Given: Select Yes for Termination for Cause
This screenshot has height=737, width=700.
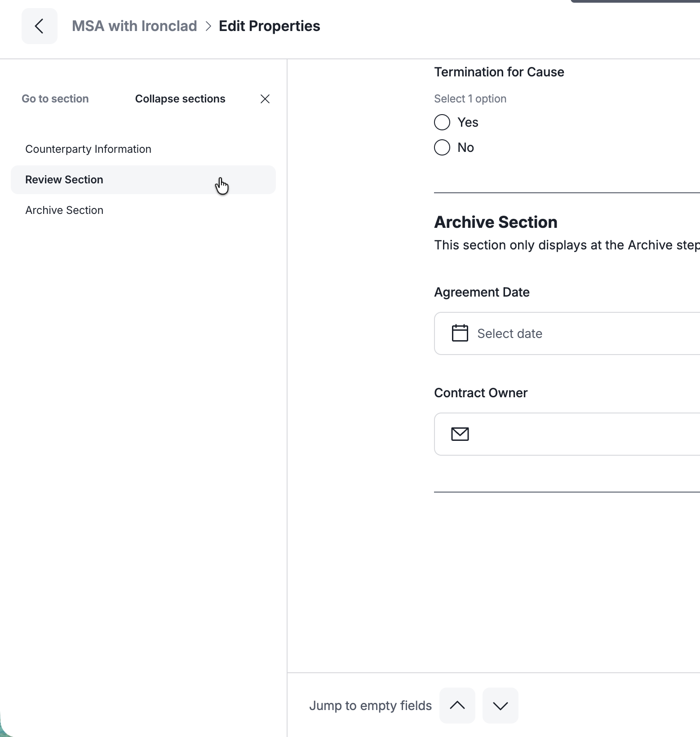Looking at the screenshot, I should click(x=442, y=122).
